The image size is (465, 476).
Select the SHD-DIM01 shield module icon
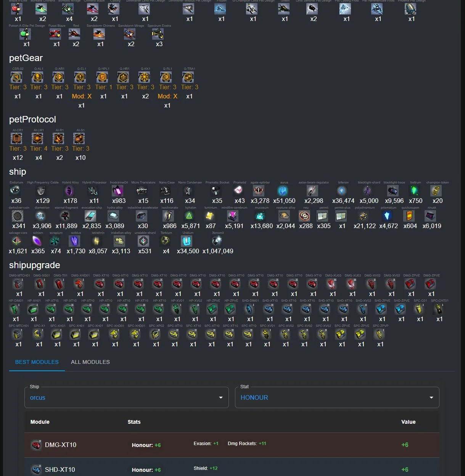click(249, 309)
